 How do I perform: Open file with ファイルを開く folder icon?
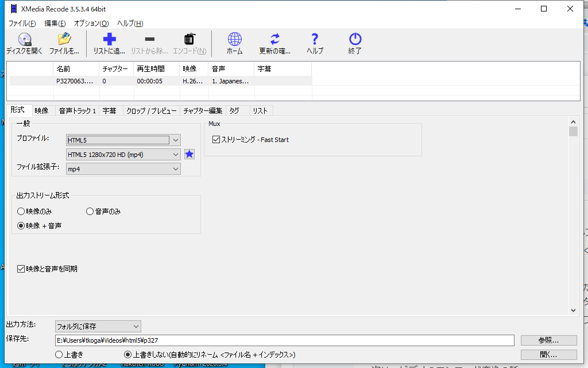(x=64, y=44)
